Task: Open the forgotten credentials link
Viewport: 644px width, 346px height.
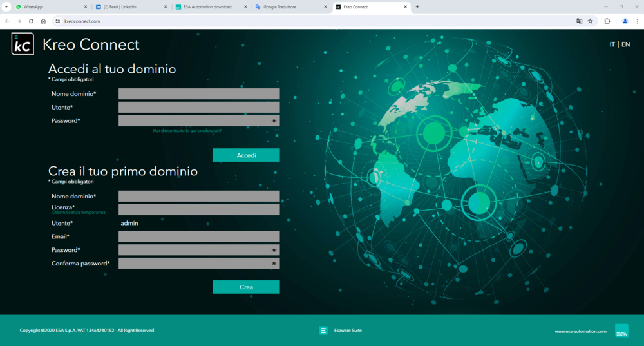Action: pyautogui.click(x=187, y=131)
